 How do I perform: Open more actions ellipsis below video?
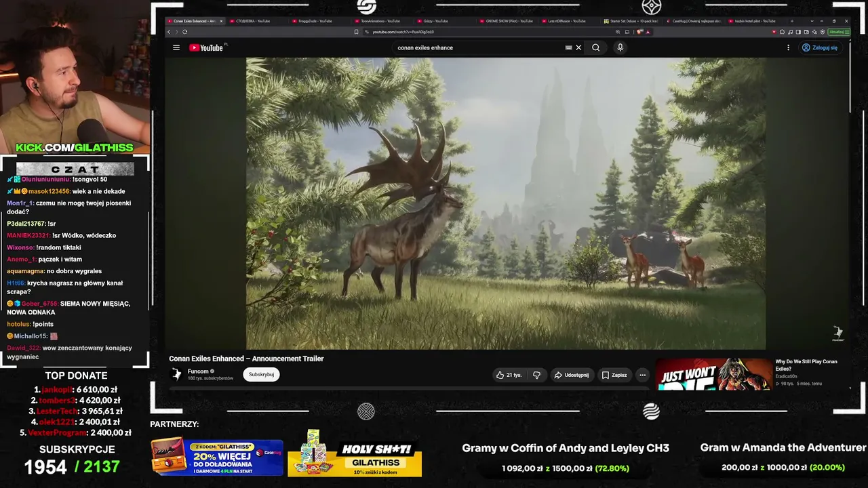[x=642, y=375]
